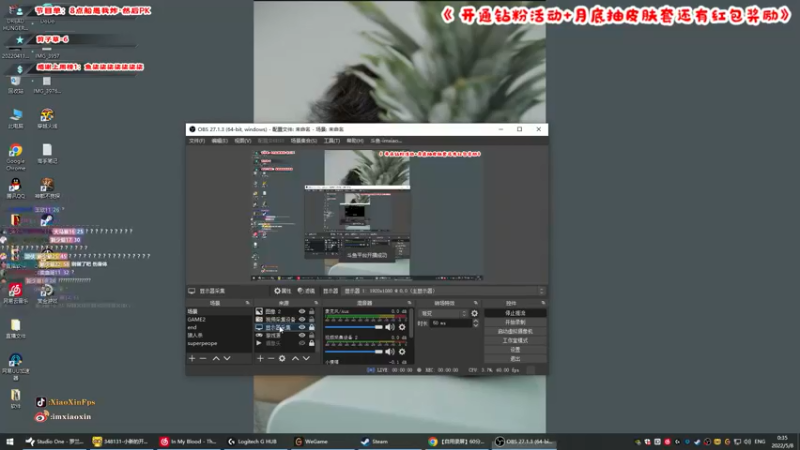Open the 渐变 transition type dropdown
The image size is (800, 450).
pyautogui.click(x=443, y=313)
